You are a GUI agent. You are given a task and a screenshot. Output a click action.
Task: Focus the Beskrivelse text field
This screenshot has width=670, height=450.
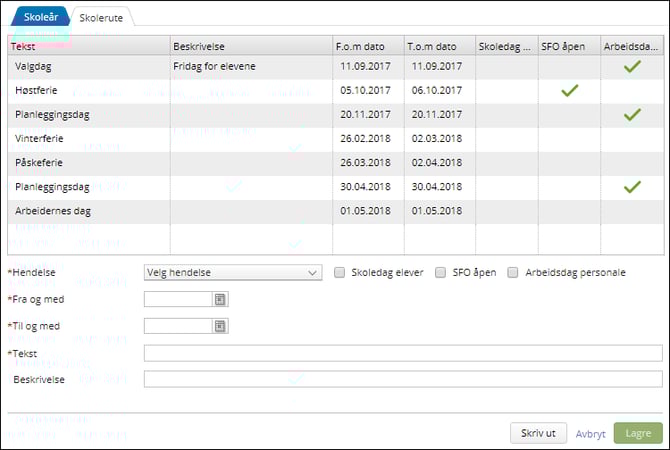click(x=402, y=380)
